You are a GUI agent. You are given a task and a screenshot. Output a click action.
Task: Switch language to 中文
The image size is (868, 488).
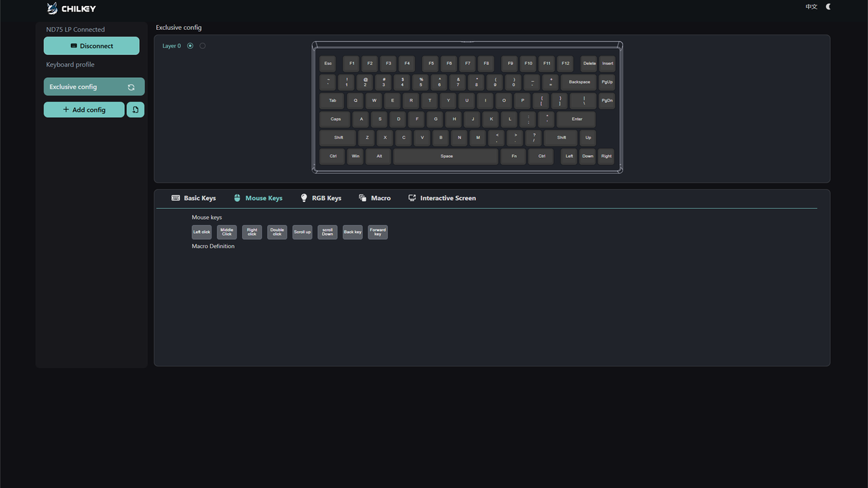(811, 7)
